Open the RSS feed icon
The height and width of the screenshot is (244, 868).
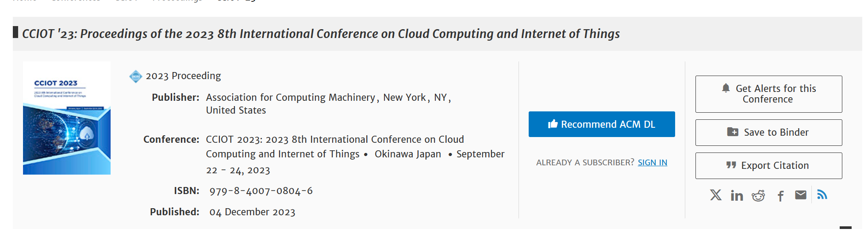[822, 194]
